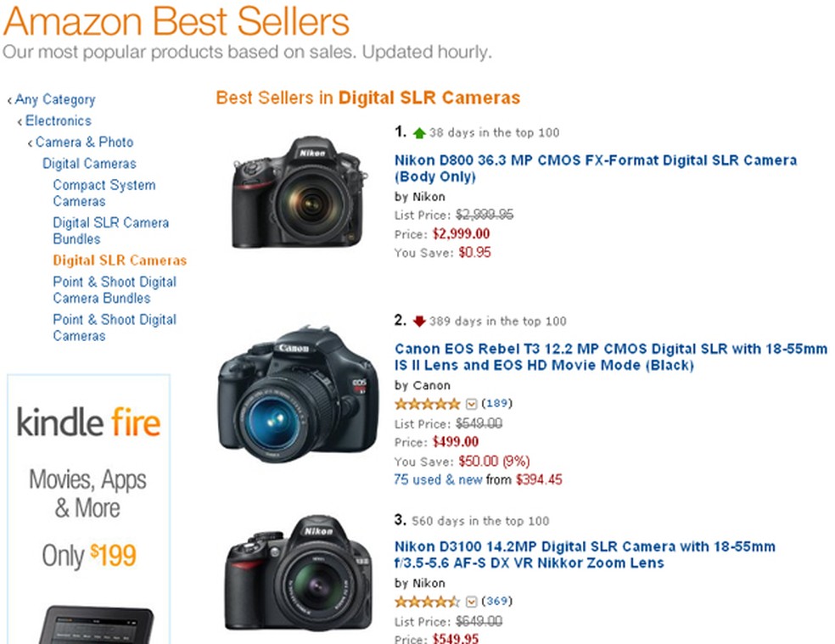Go back to the Electronics category
The height and width of the screenshot is (644, 835).
(58, 120)
